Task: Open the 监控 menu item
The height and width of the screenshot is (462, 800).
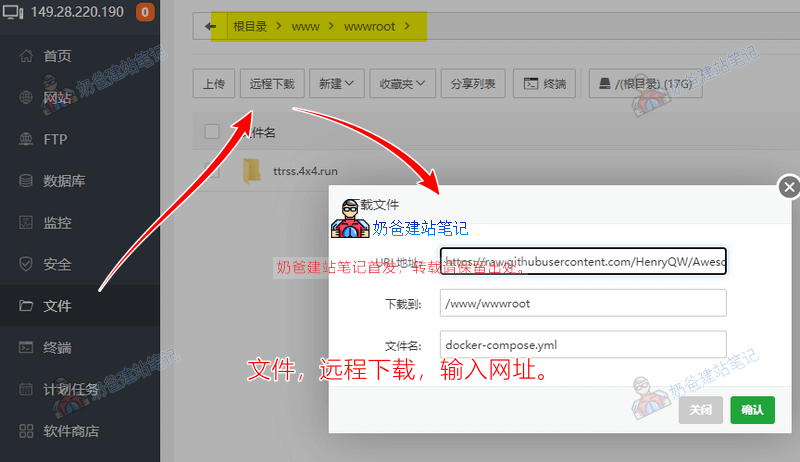Action: (x=57, y=223)
